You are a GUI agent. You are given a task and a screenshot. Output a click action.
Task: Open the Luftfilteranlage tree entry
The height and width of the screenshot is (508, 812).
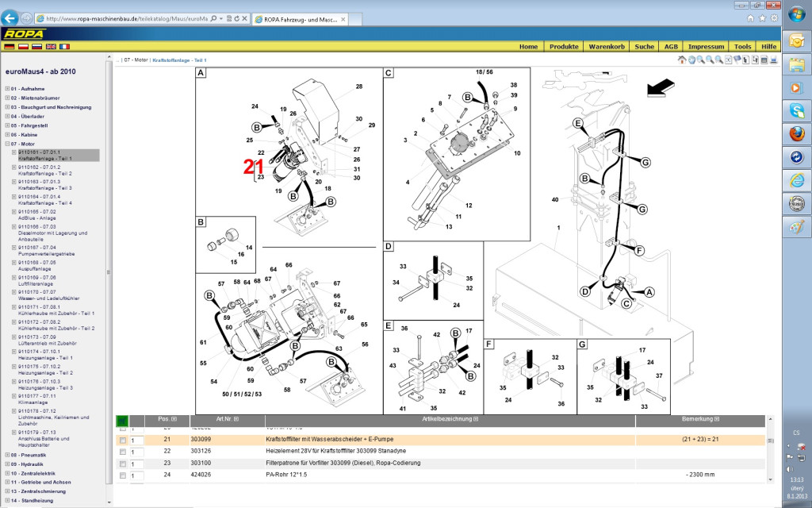click(x=37, y=281)
